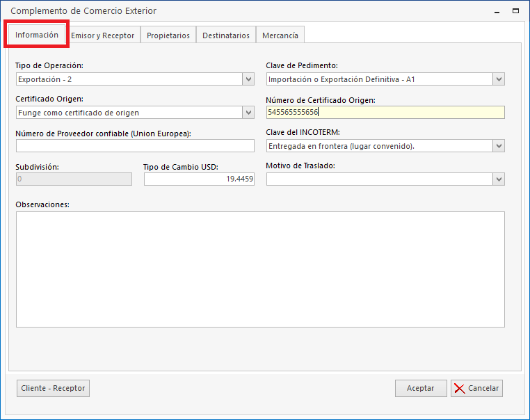This screenshot has width=530, height=420.
Task: Open the Clave de Pedimento dropdown
Action: (x=498, y=79)
